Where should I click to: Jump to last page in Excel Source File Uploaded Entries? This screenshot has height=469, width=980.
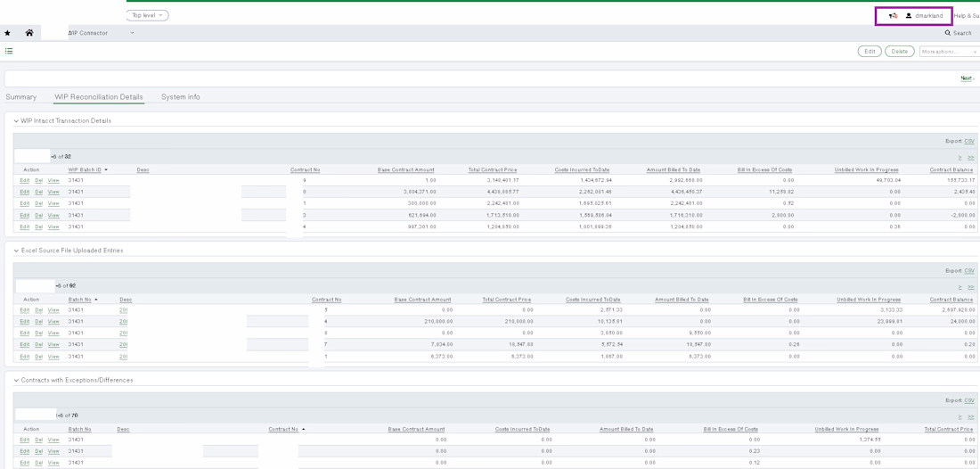(x=970, y=286)
